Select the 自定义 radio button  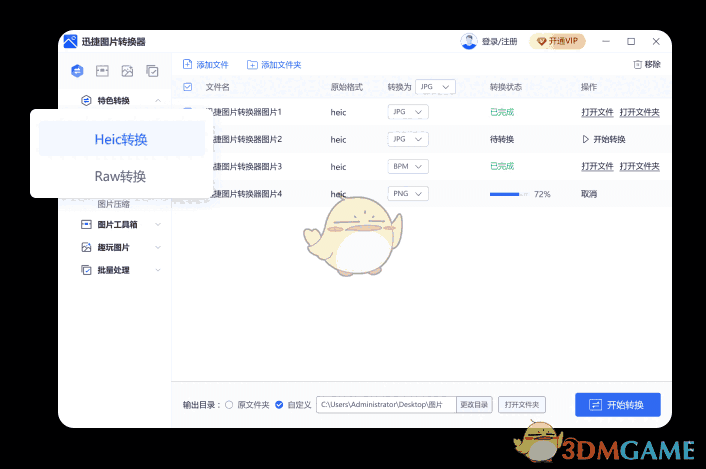click(279, 405)
